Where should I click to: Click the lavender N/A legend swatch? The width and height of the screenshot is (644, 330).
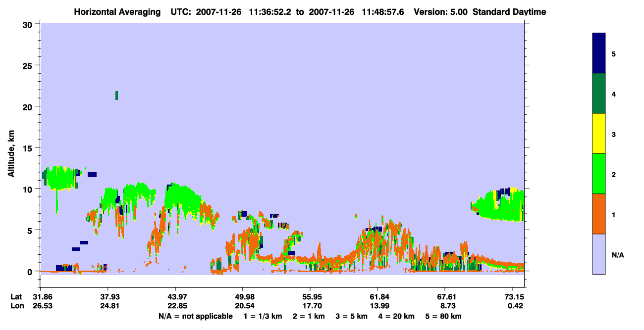(x=599, y=254)
